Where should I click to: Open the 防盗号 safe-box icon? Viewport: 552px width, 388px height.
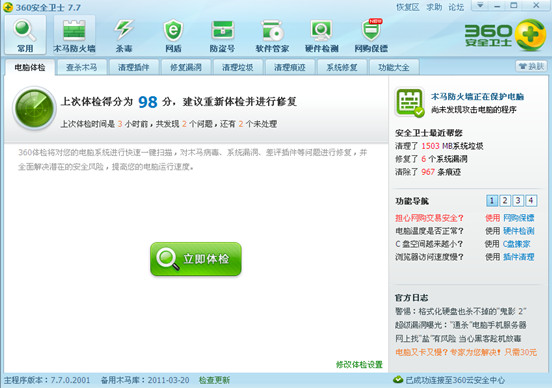222,35
